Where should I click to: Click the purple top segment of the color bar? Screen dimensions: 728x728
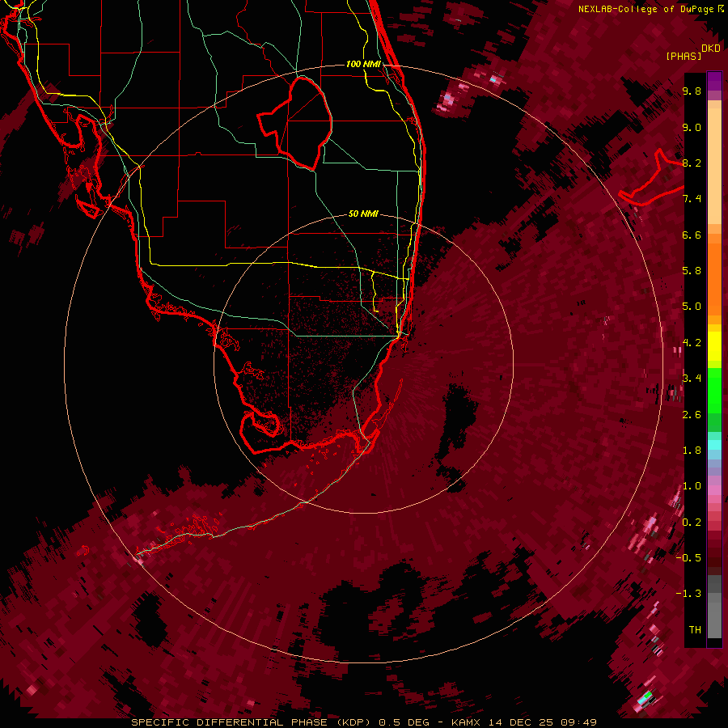[x=714, y=81]
